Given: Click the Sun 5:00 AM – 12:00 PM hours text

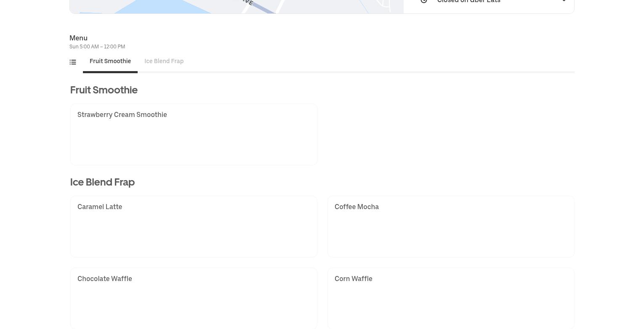Looking at the screenshot, I should (x=97, y=47).
